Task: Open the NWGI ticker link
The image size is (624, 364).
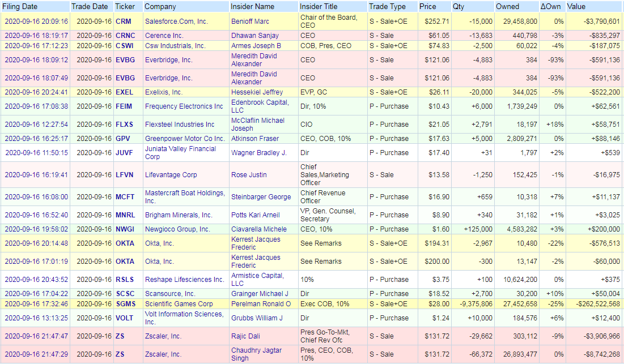Action: (x=125, y=229)
